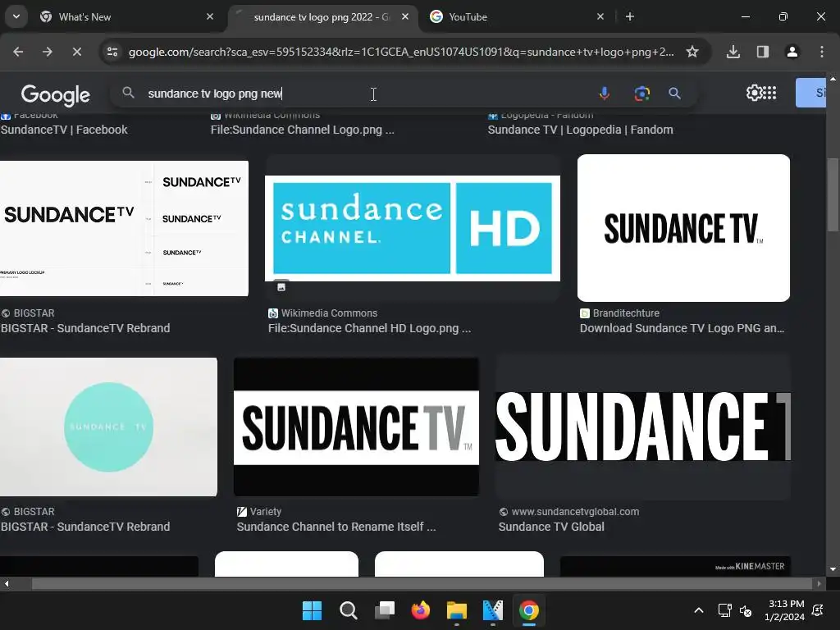Image resolution: width=840 pixels, height=630 pixels.
Task: Click the address bar URL
Action: pos(400,52)
